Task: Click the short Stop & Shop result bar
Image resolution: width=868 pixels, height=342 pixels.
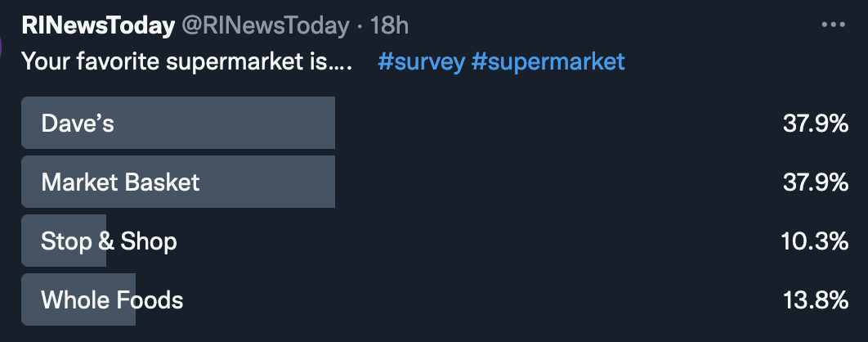Action: tap(31, 241)
